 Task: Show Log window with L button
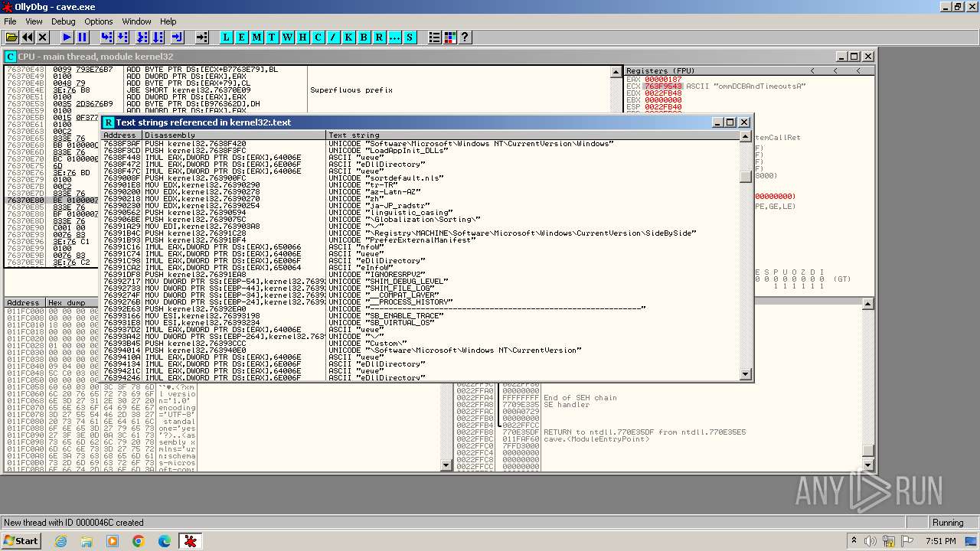[x=227, y=37]
